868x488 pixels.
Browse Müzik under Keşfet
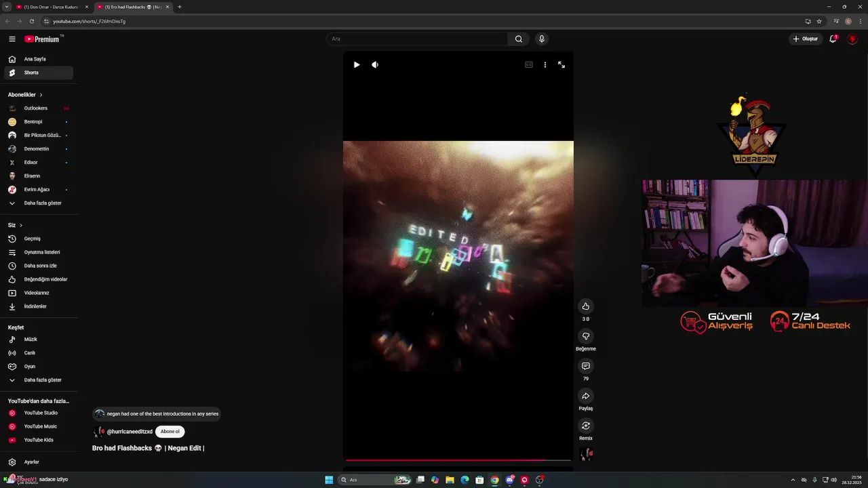pos(39,340)
